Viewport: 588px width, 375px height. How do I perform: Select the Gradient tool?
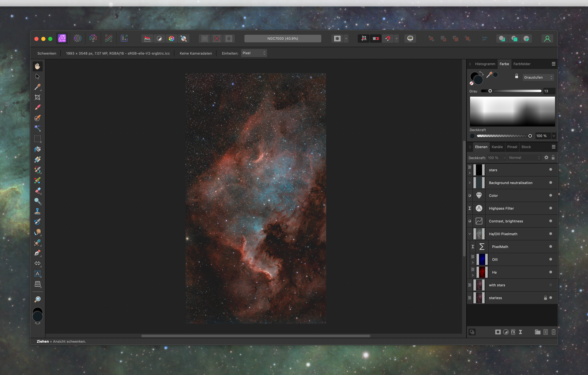point(37,160)
